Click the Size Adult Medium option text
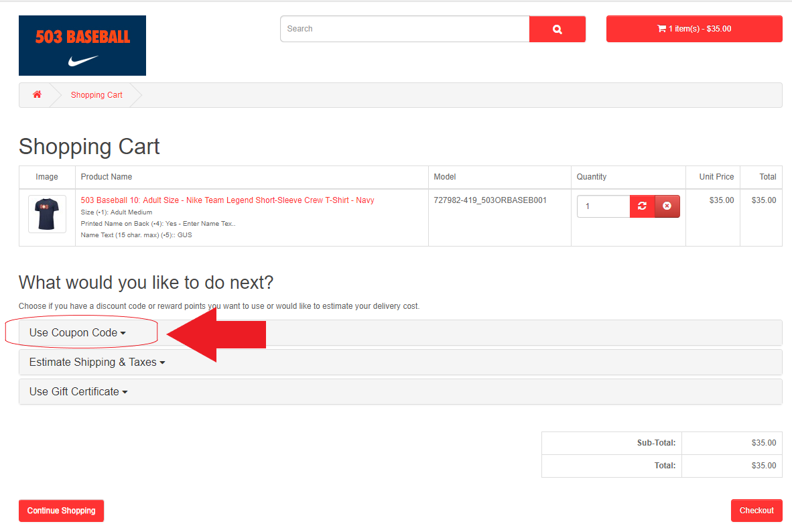Screen dimensions: 792x532 pyautogui.click(x=116, y=212)
